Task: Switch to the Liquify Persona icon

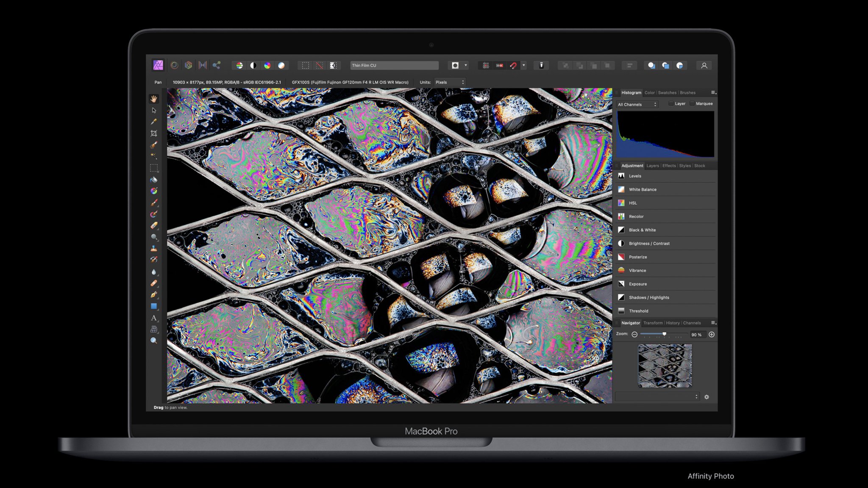Action: point(174,65)
